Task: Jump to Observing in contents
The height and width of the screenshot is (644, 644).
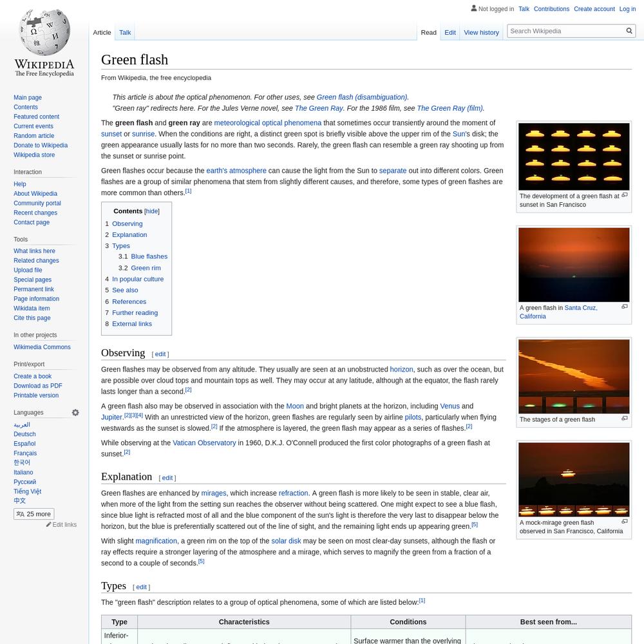Action: 128,223
